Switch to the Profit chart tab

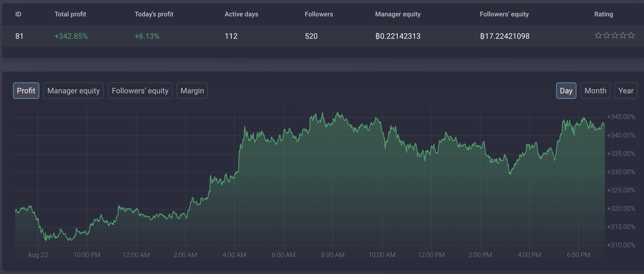[x=26, y=91]
